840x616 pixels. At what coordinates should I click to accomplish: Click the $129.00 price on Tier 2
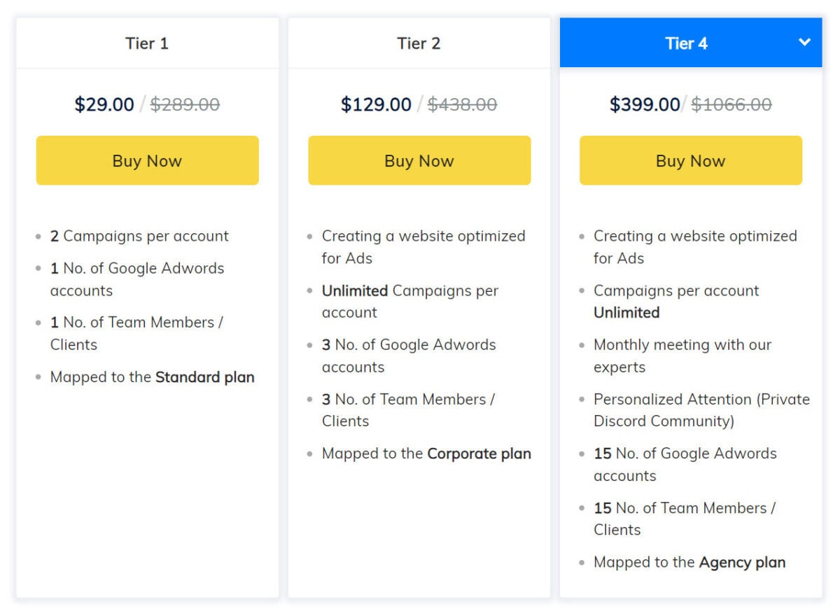click(376, 104)
